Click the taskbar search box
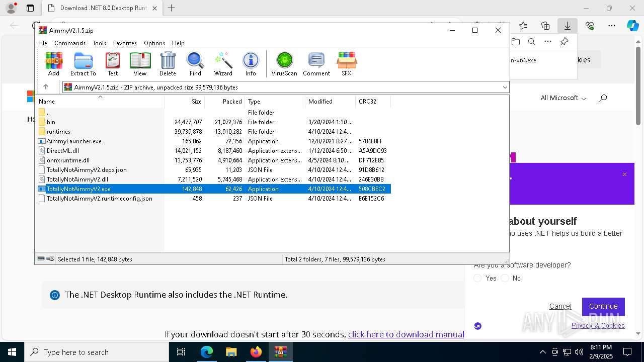The image size is (644, 362). tap(97, 352)
